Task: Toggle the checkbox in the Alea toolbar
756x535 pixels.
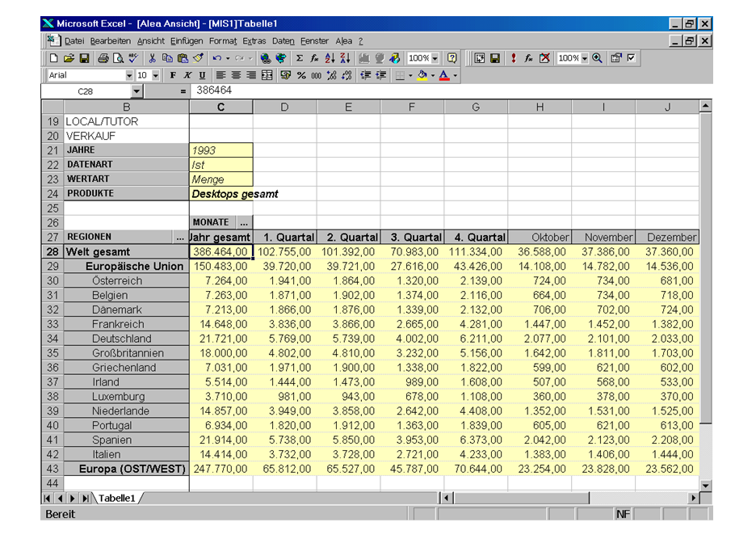Action: tap(631, 58)
